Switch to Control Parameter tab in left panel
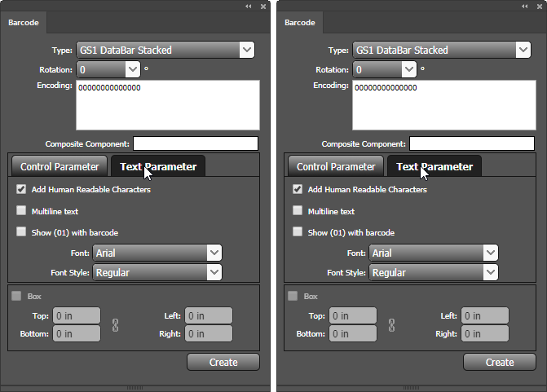This screenshot has height=392, width=547. coord(59,166)
